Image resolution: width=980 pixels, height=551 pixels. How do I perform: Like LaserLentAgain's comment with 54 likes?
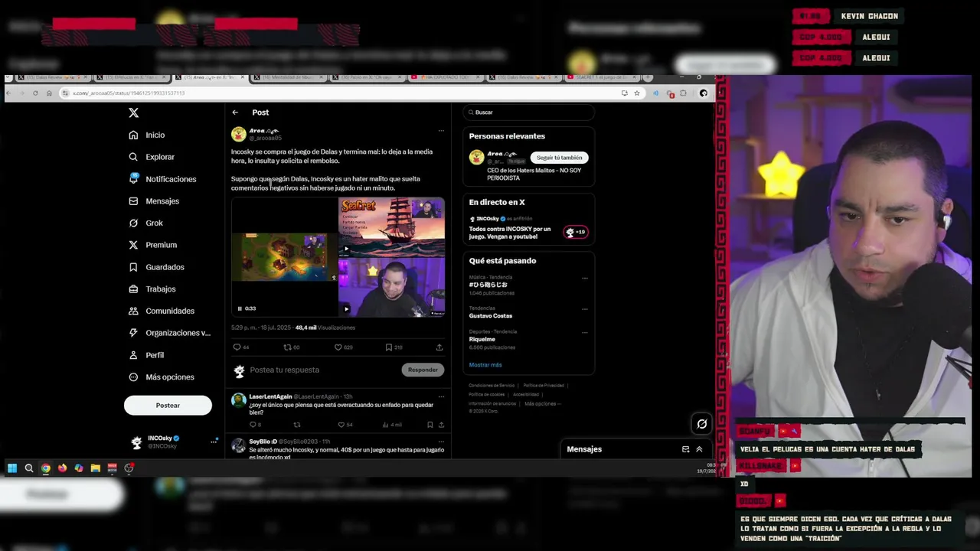point(341,425)
